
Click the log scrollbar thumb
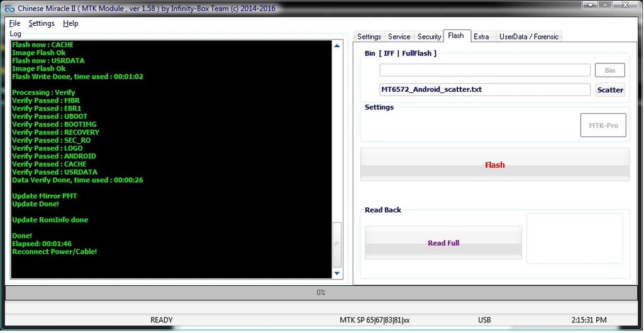[337, 244]
